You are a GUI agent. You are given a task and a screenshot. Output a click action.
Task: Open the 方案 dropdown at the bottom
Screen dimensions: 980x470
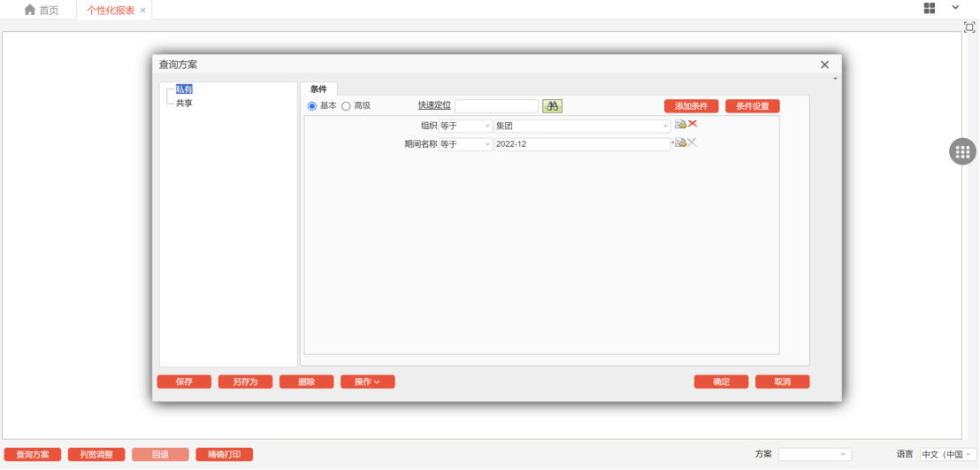point(815,454)
